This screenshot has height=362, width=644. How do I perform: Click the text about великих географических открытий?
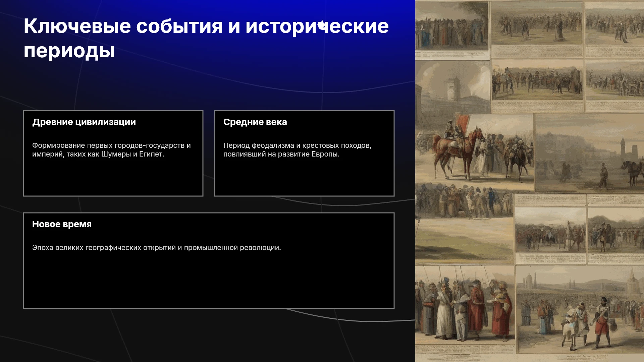[156, 248]
